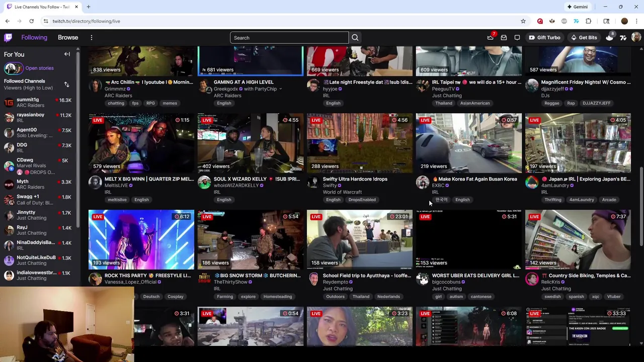Click the red browser extension icon
Viewport: 644px width, 362px height.
point(540,21)
